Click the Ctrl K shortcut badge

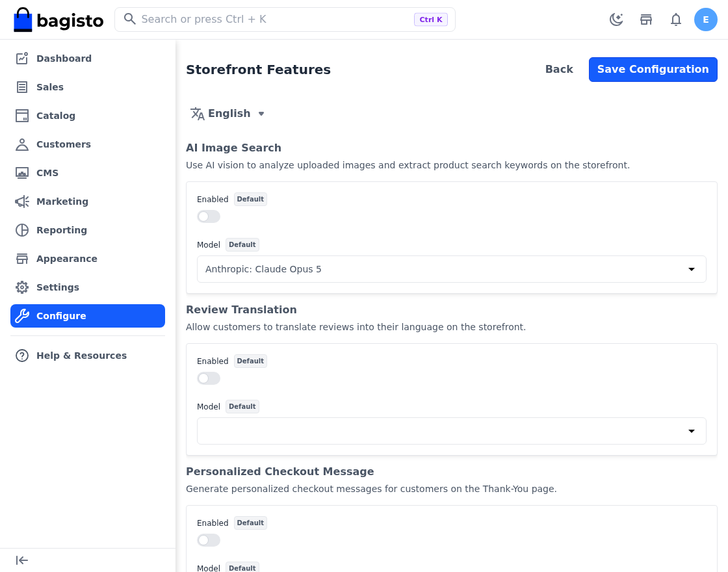coord(431,19)
